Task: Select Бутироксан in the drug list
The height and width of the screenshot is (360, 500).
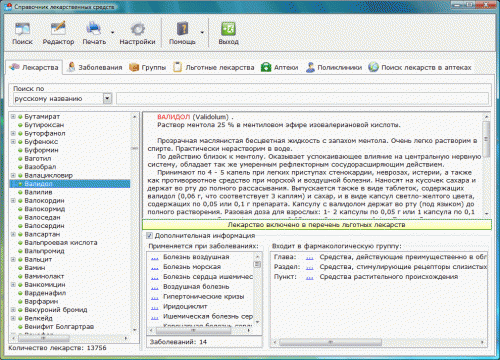Action: 44,125
